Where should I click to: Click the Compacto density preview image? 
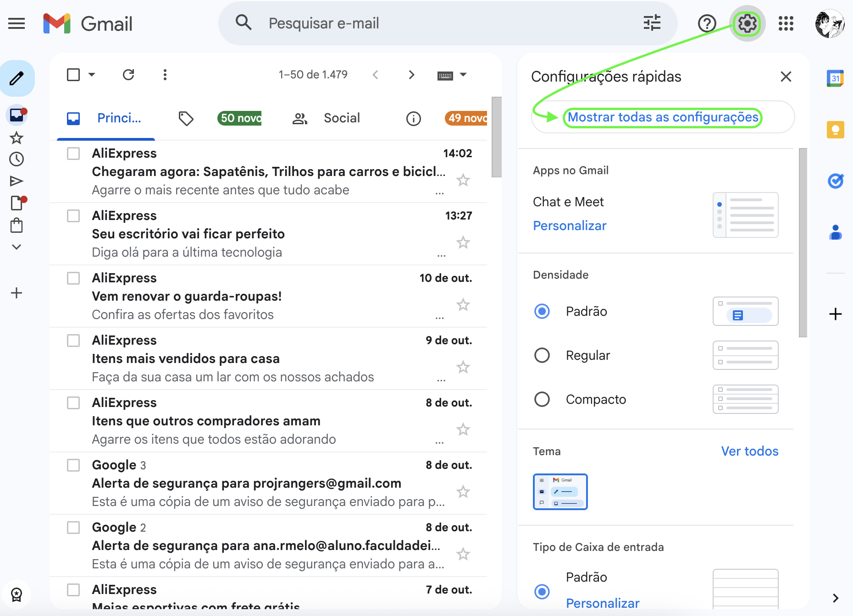(746, 399)
